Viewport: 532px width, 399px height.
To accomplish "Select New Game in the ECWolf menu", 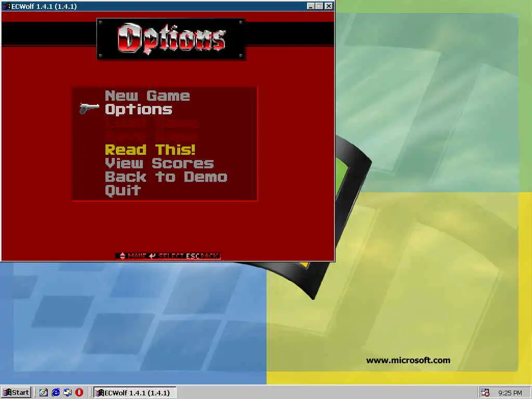I will point(147,96).
